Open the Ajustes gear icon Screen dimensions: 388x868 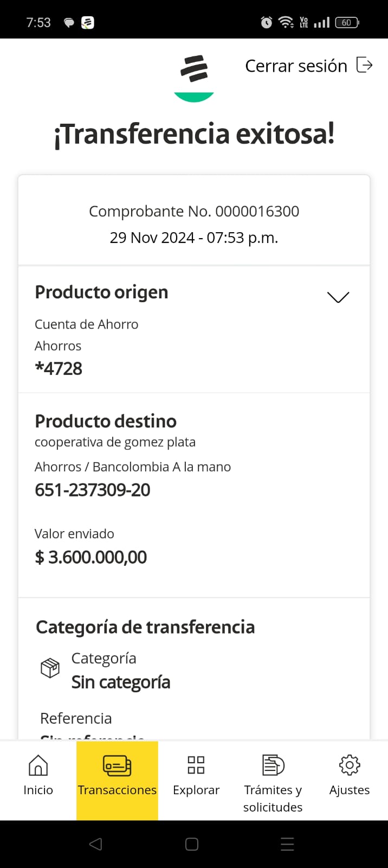[x=350, y=765]
